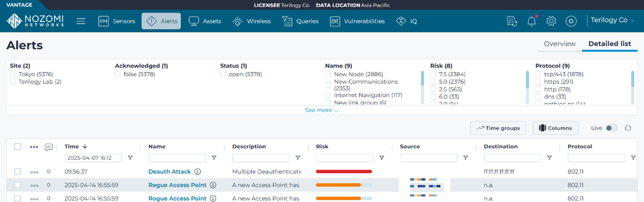Open actions menu for Deauth Attack row
The height and width of the screenshot is (202, 644).
click(x=34, y=172)
